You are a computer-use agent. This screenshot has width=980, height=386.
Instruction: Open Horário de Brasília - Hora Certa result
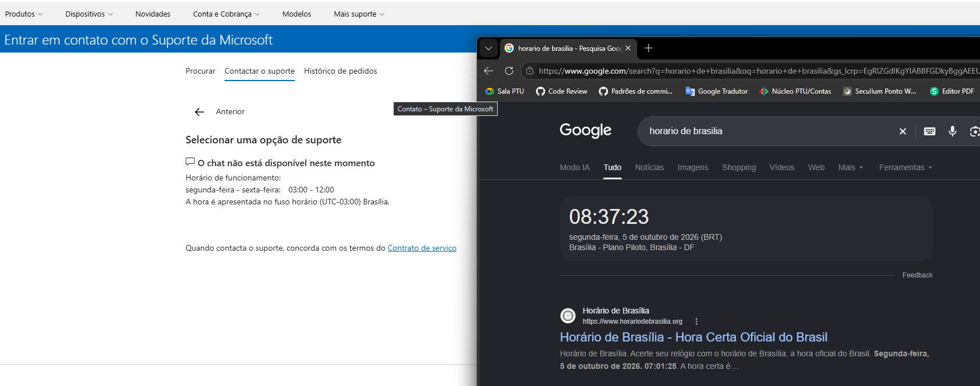click(x=693, y=337)
